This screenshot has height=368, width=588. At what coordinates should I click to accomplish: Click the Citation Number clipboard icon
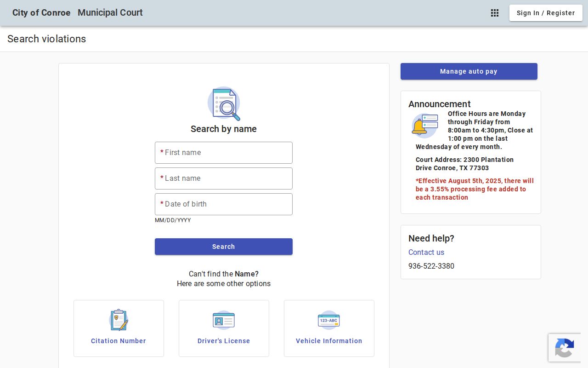click(119, 320)
